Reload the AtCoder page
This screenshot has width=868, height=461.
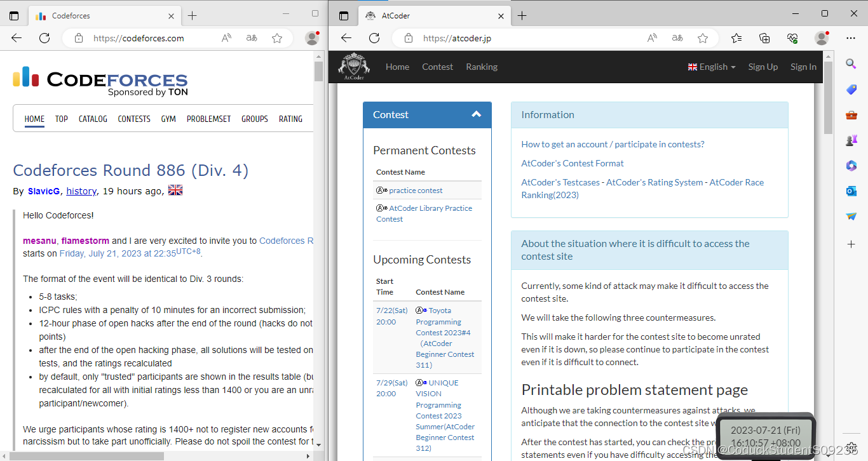374,38
